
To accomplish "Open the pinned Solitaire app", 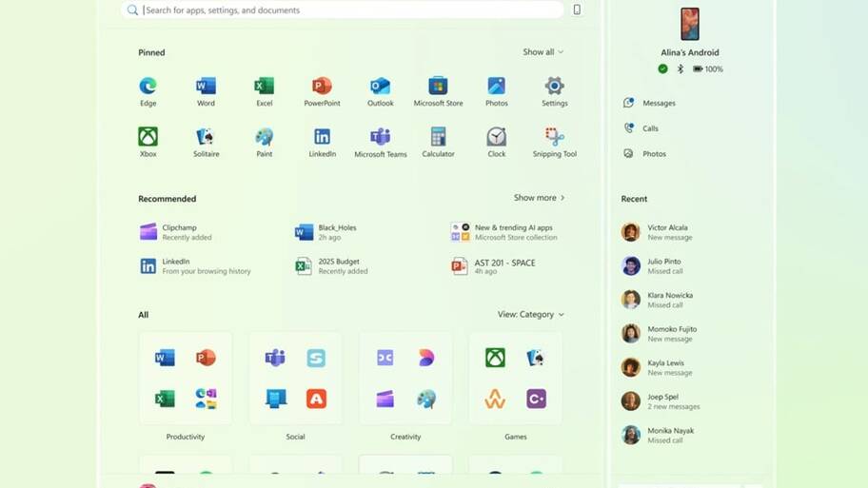I will tap(206, 142).
